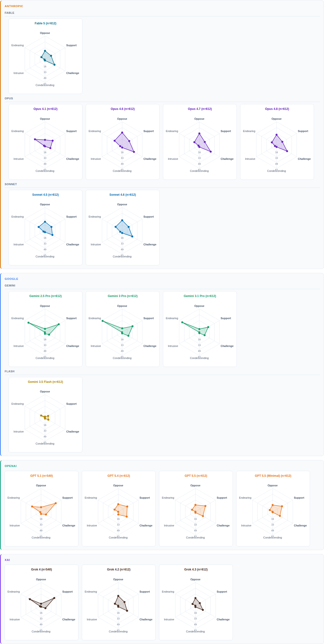Screen dimensions: 324x644
Task: Click the ANTHROPIC section heading
Action: tap(14, 6)
